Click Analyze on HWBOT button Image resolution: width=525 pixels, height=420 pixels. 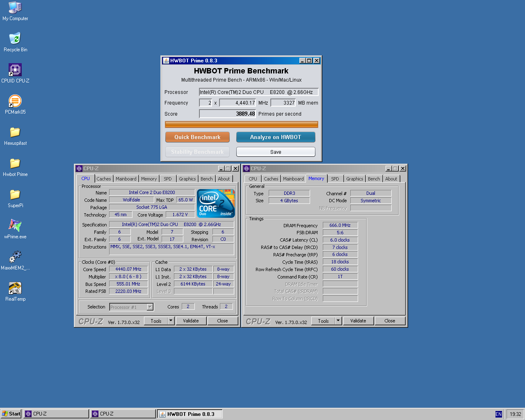point(276,137)
